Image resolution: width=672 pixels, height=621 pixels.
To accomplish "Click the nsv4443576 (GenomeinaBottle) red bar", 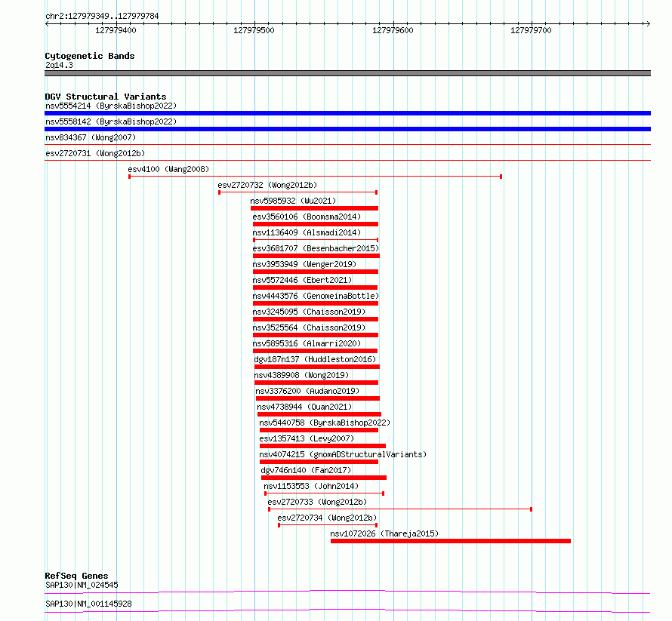I will (x=316, y=303).
